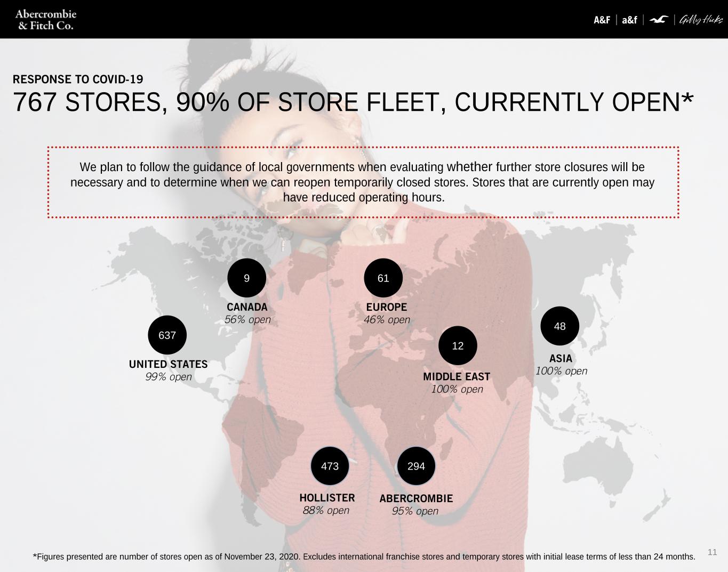The height and width of the screenshot is (572, 728).
Task: Open the Gilly Hicks script logo
Action: point(701,20)
